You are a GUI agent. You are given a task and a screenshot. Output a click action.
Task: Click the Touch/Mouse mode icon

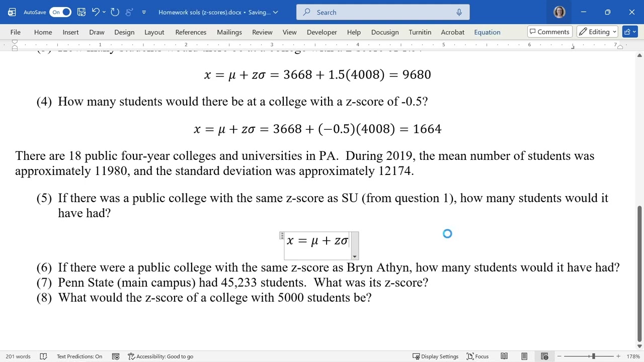129,12
